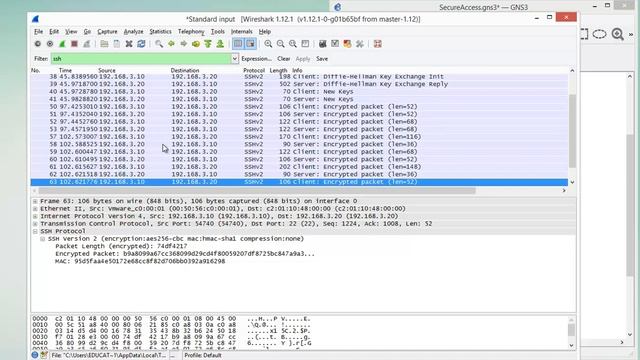Toggle auto scroll in live capture
This screenshot has height=360, width=640.
[x=250, y=44]
